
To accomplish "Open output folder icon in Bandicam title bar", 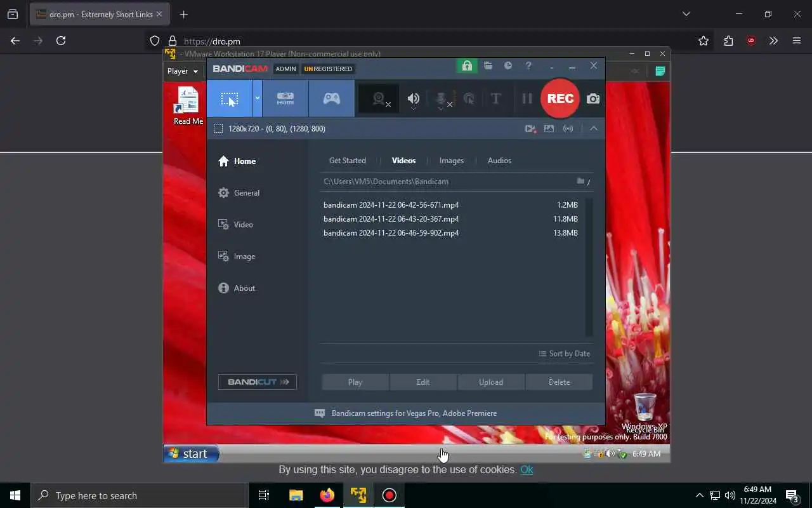I will pyautogui.click(x=488, y=65).
